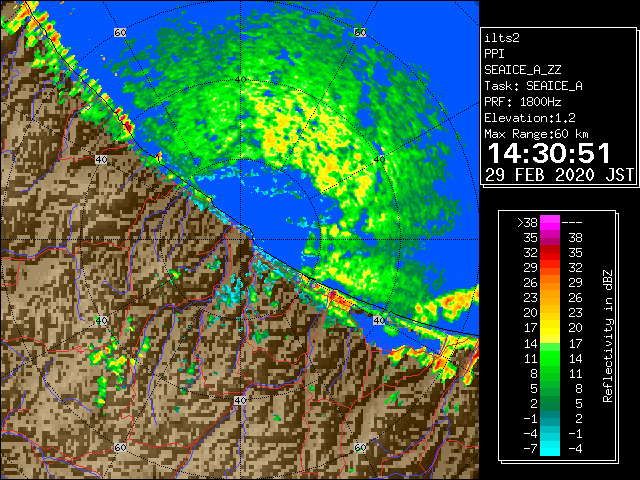This screenshot has height=480, width=640.
Task: Pick the yellow band of the color scale
Action: pyautogui.click(x=550, y=328)
